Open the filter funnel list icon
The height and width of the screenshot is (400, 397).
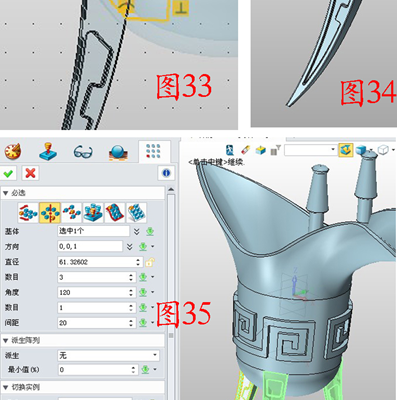coord(275,150)
